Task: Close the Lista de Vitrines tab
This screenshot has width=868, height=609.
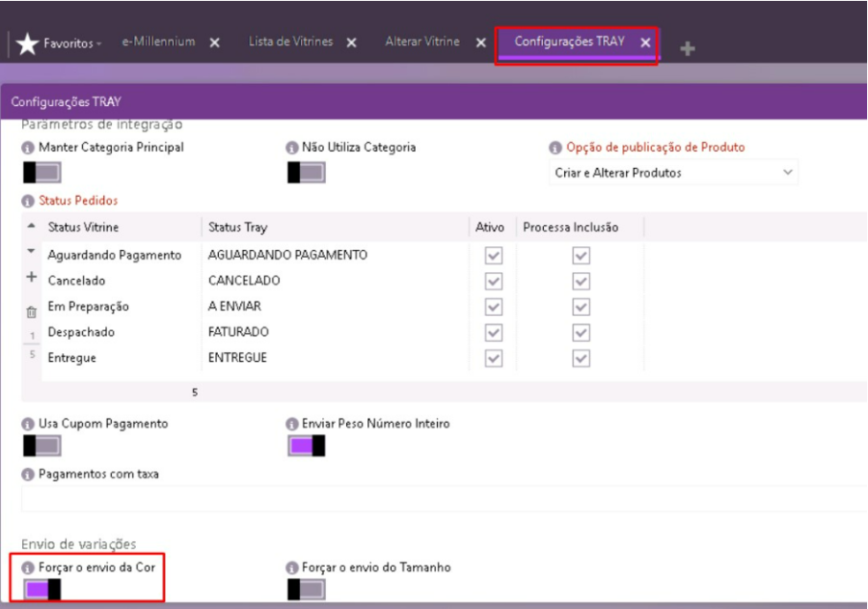Action: click(351, 42)
